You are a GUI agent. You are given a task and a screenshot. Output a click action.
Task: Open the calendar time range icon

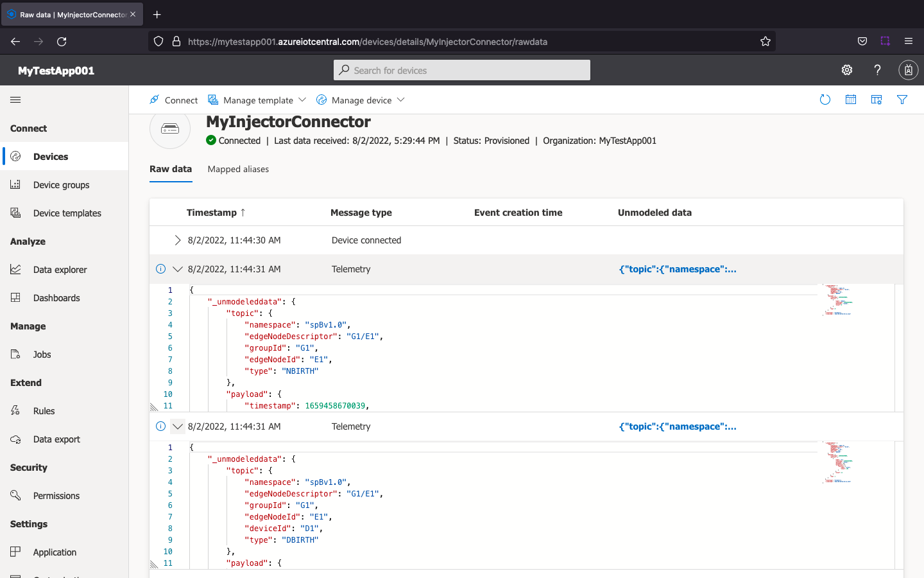[851, 100]
